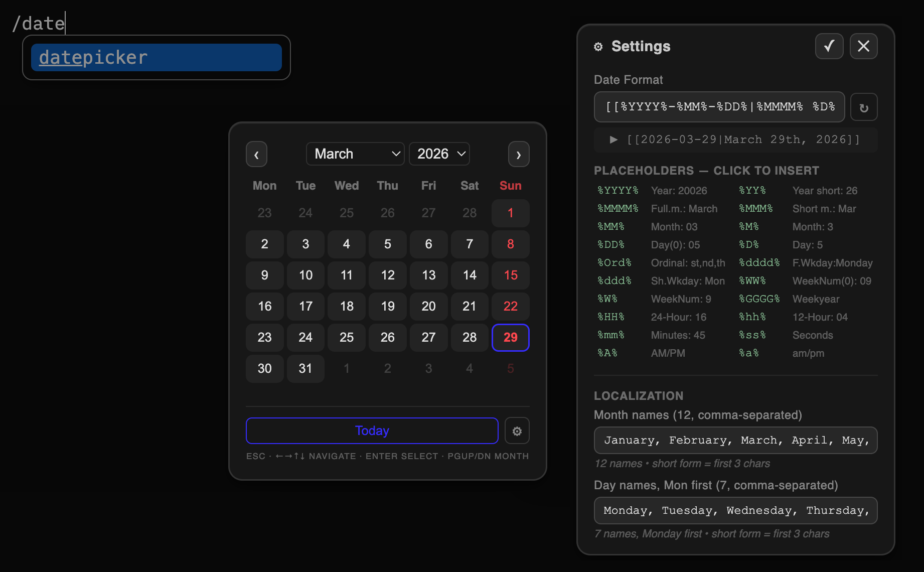This screenshot has height=572, width=924.
Task: Select the datepicker command suggestion
Action: pos(156,58)
